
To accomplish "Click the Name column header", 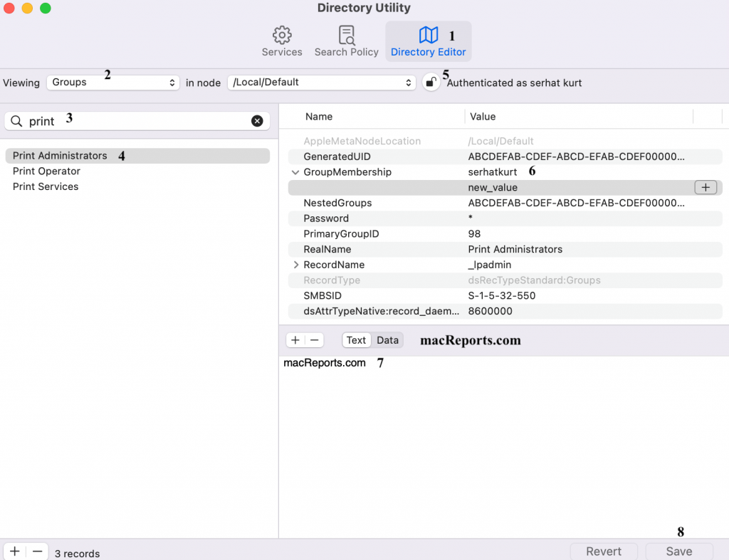I will point(319,117).
